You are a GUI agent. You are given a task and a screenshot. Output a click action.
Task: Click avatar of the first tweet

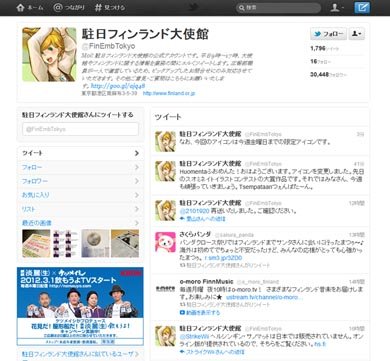coord(165,141)
